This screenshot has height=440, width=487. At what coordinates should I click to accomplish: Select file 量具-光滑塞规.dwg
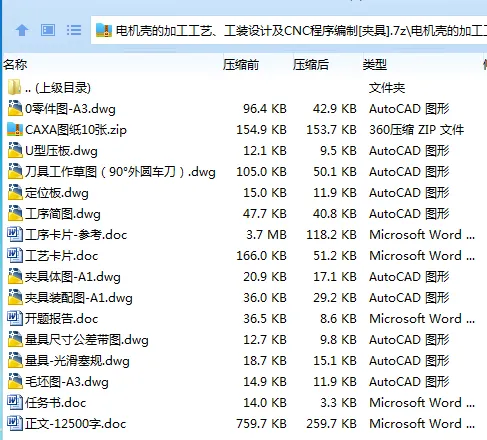point(77,361)
